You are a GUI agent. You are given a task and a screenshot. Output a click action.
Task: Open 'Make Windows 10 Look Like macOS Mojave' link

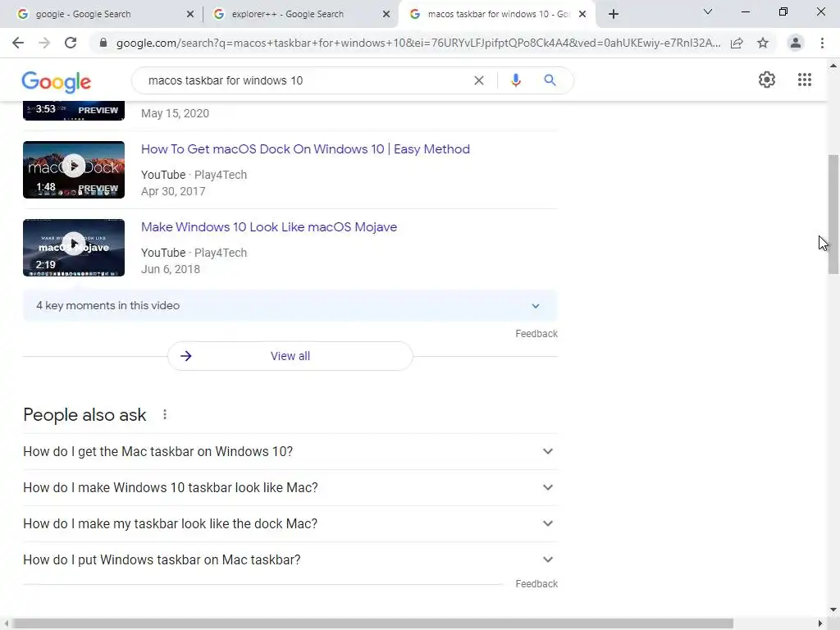(x=269, y=227)
